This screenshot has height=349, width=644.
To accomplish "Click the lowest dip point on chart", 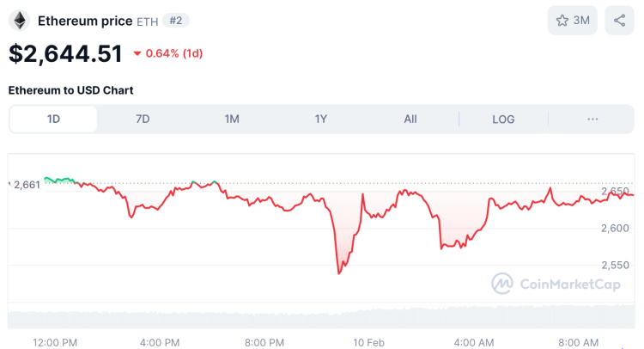I will [339, 273].
